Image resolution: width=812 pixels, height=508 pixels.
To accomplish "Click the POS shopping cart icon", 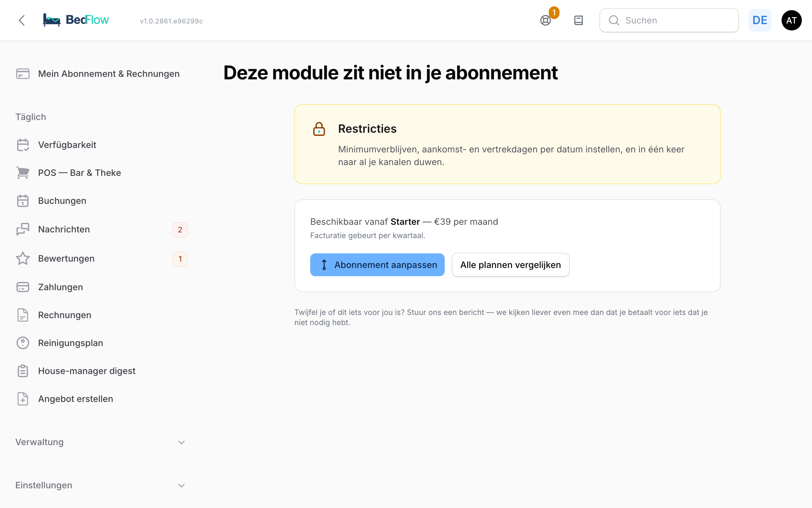I will click(x=23, y=173).
